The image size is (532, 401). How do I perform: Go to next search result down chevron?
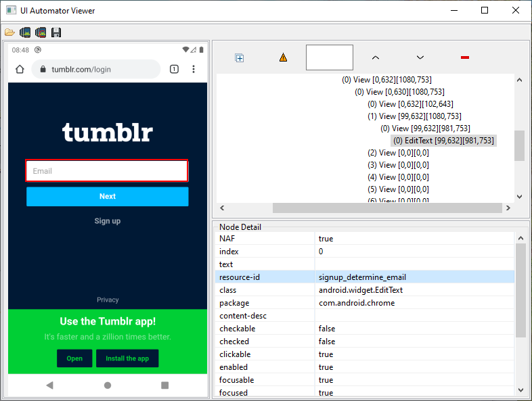click(420, 57)
